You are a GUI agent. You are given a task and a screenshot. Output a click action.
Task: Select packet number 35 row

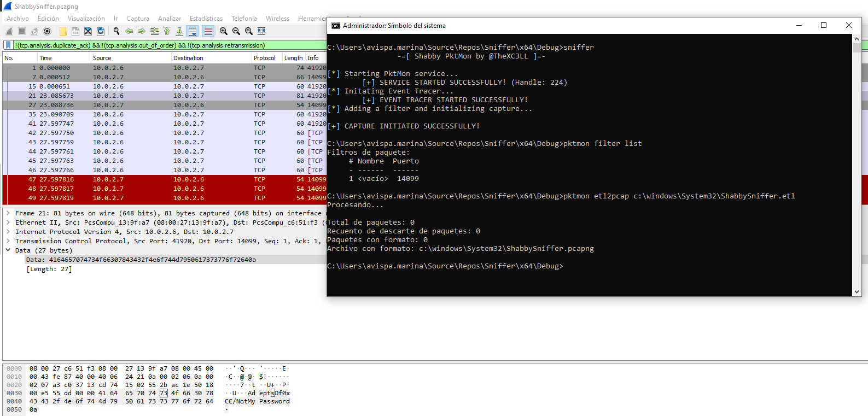click(165, 114)
